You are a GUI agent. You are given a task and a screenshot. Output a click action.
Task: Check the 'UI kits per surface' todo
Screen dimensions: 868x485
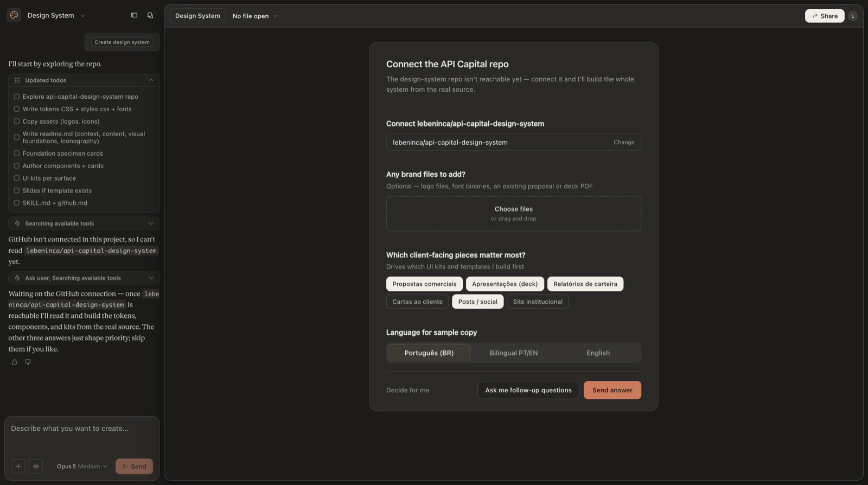[x=16, y=178]
